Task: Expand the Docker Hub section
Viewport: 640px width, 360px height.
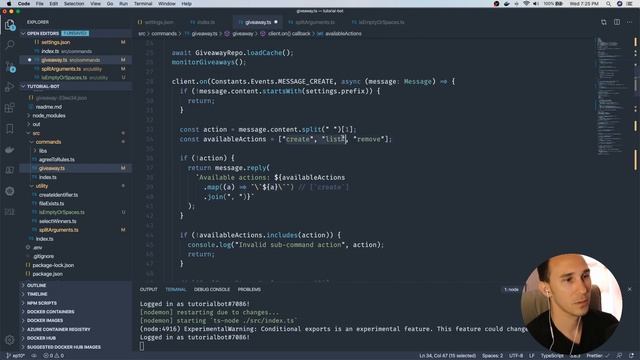Action: coord(41,338)
